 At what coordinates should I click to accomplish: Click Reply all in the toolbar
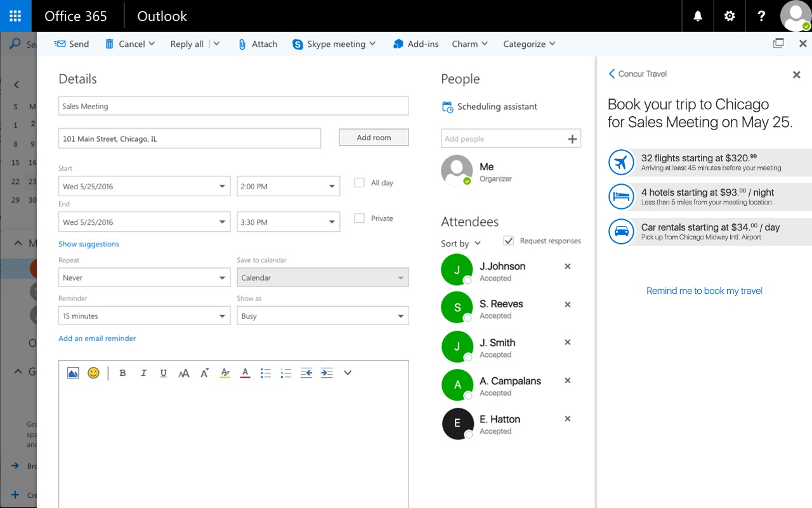[187, 44]
